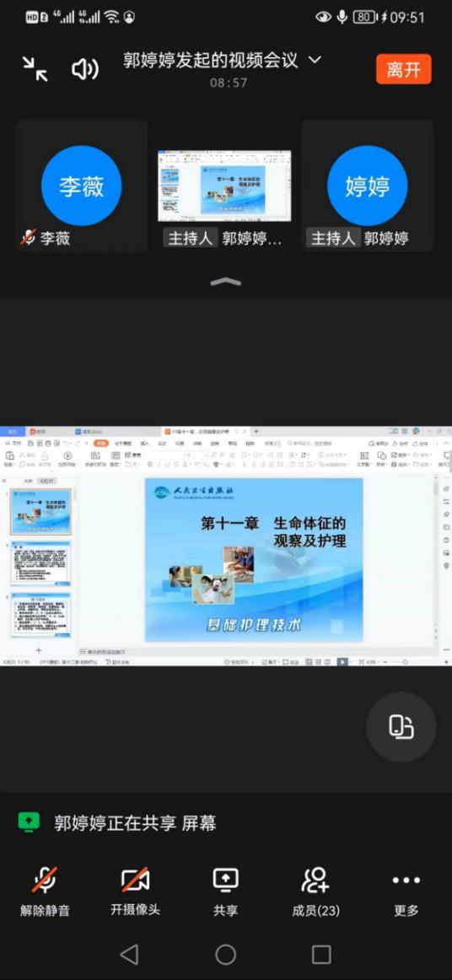This screenshot has width=452, height=980.
Task: Turn on camera with 开摄像头
Action: (x=135, y=892)
